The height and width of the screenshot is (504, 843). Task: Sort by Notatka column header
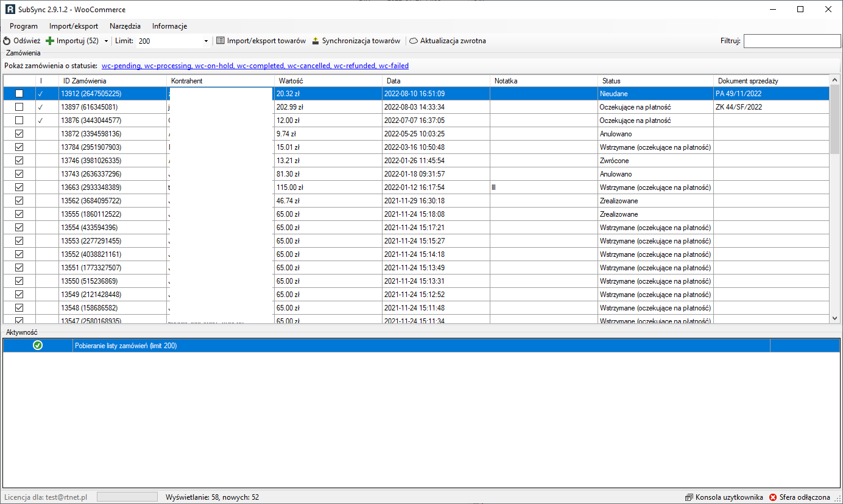pyautogui.click(x=544, y=81)
